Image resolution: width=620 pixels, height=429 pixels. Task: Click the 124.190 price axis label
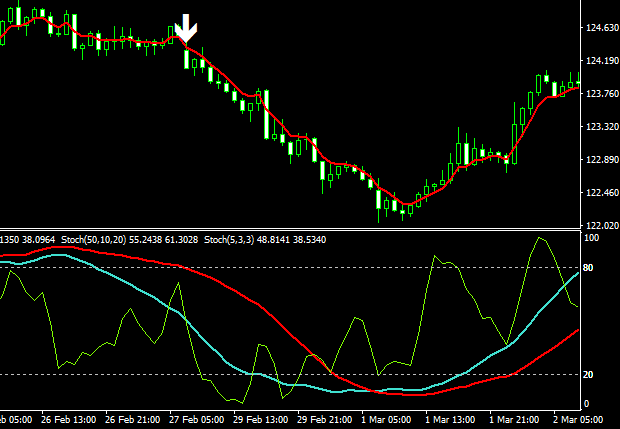[x=600, y=61]
